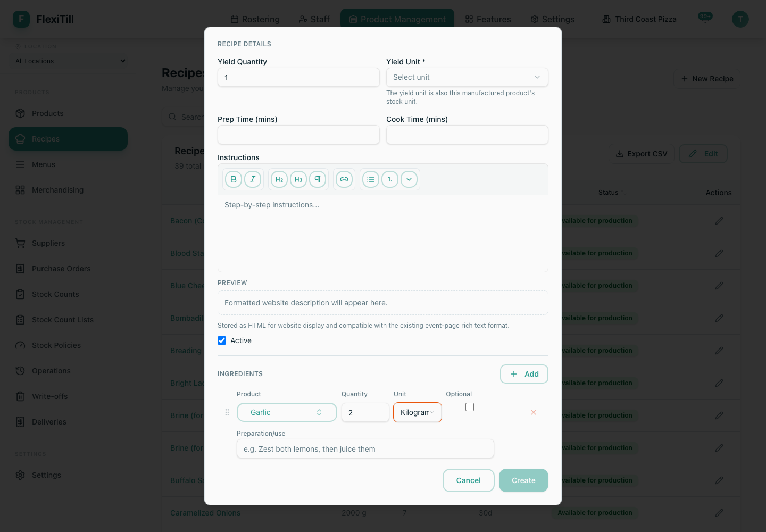Viewport: 766px width, 532px height.
Task: Apply paragraph style icon
Action: (x=318, y=179)
